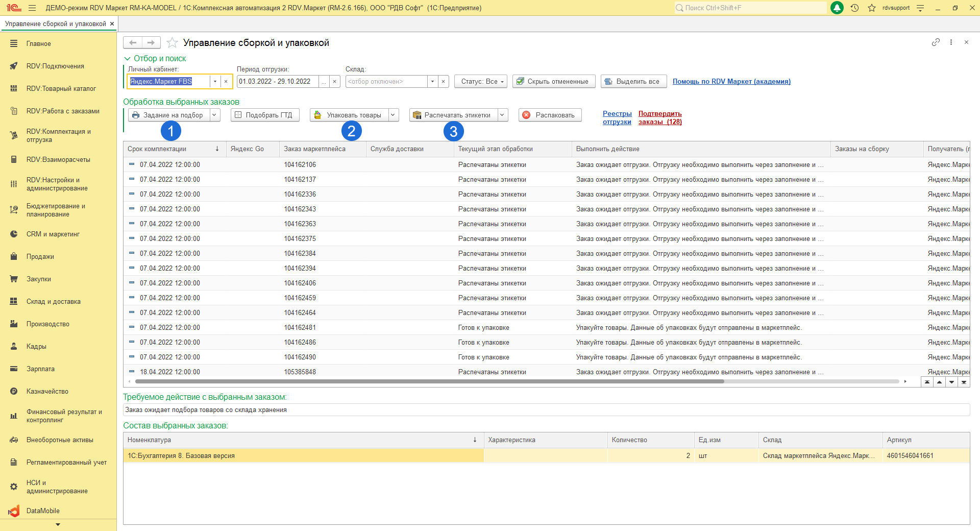
Task: Toggle Скрыть отмененные filter
Action: (x=553, y=81)
